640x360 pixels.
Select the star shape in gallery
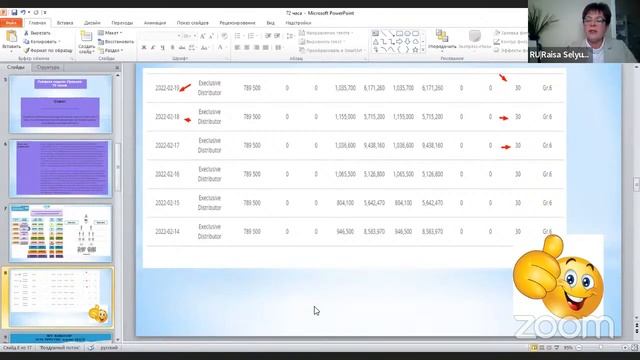[x=416, y=50]
